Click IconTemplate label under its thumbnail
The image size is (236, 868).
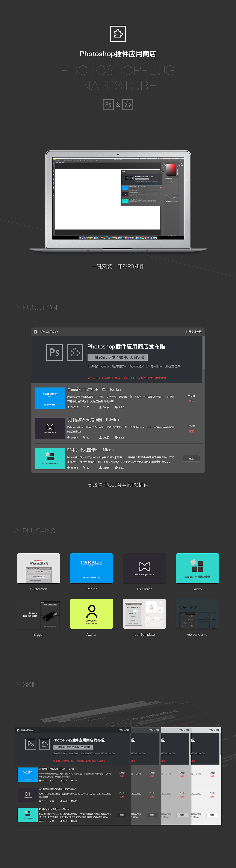144,635
